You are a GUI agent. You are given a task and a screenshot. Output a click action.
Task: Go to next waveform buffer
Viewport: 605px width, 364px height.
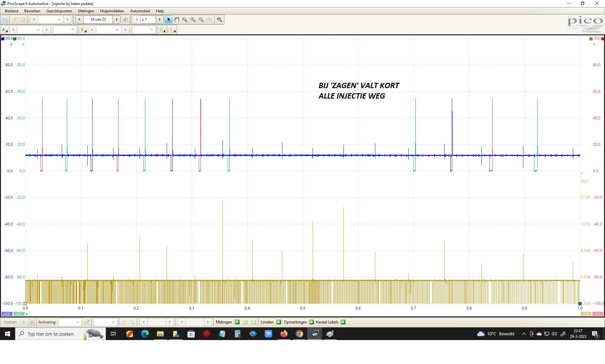point(117,20)
